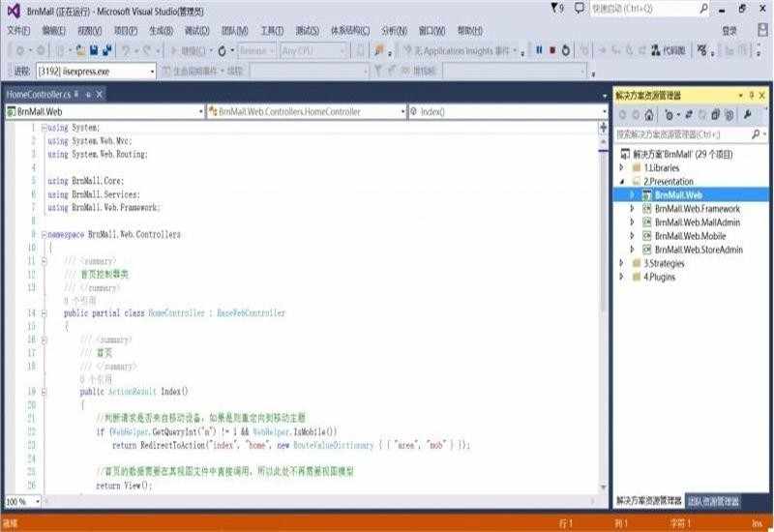Image resolution: width=774 pixels, height=532 pixels.
Task: Click the browser refresh icon beside Continue
Action: (223, 50)
